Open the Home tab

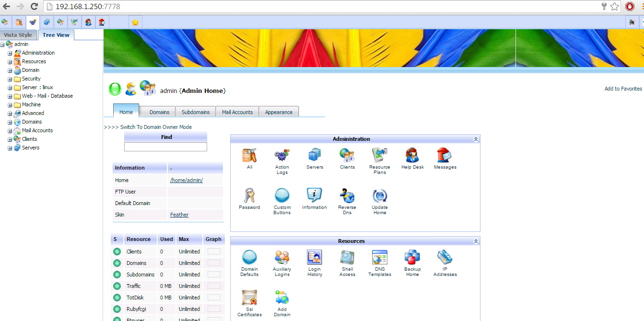tap(126, 112)
